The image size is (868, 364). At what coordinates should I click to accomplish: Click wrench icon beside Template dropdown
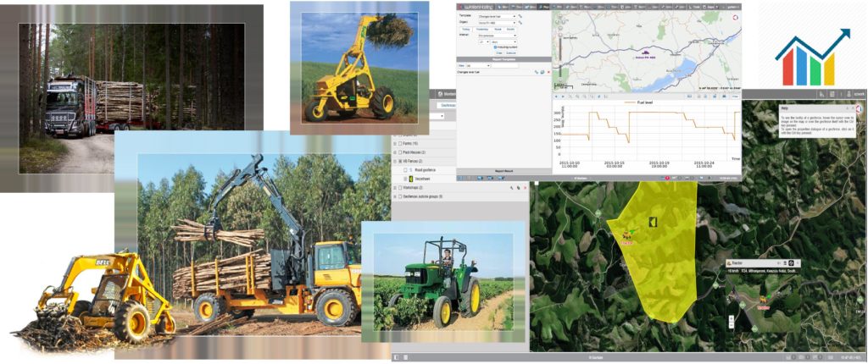click(x=520, y=16)
